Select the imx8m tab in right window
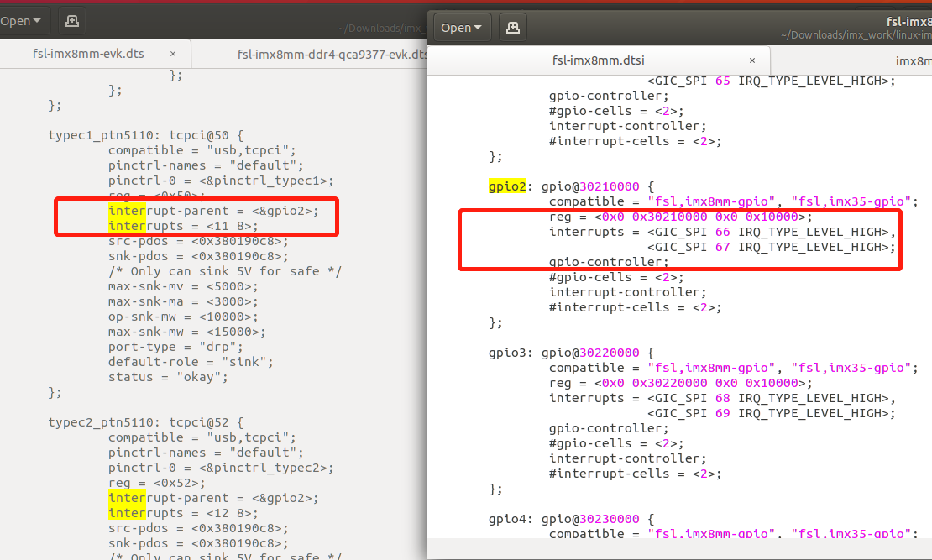The height and width of the screenshot is (560, 932). pos(913,60)
